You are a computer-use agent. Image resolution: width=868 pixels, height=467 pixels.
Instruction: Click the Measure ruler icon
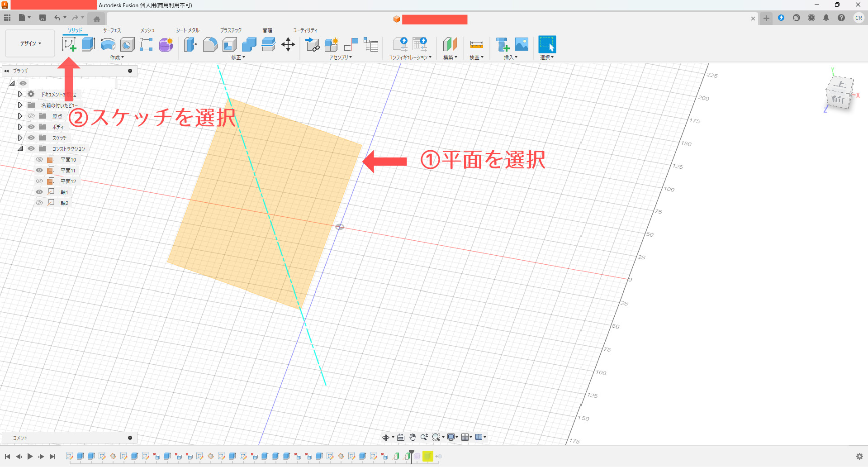pos(476,44)
